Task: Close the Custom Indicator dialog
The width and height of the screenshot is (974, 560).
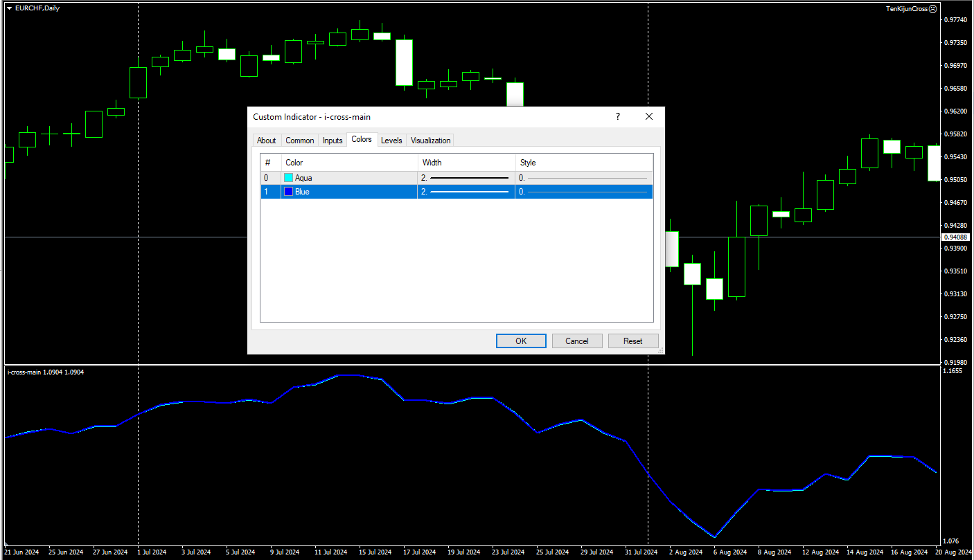Action: tap(649, 117)
